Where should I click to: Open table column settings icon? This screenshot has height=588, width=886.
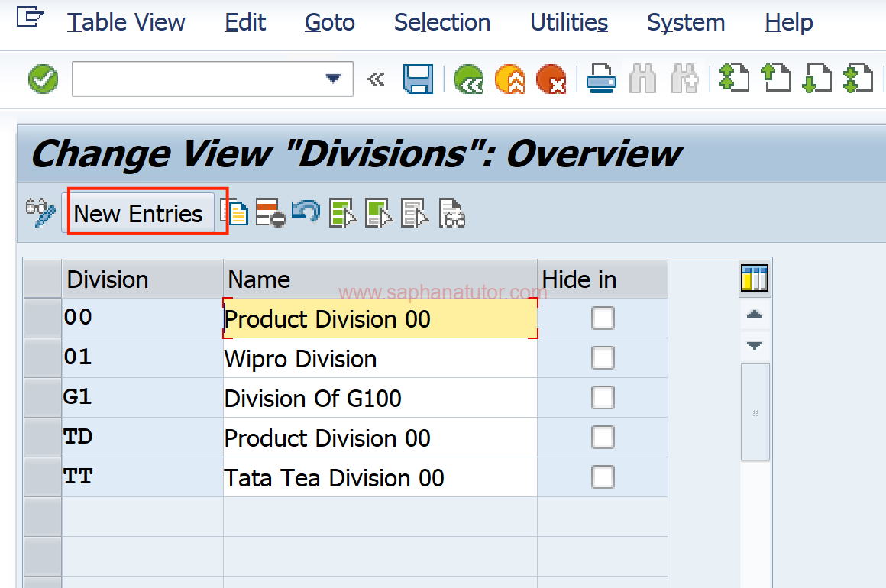[x=755, y=278]
